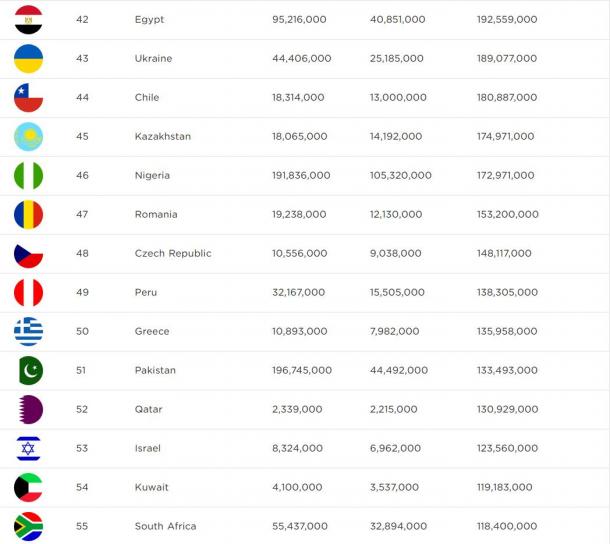Click the Israel flag icon

[28, 448]
